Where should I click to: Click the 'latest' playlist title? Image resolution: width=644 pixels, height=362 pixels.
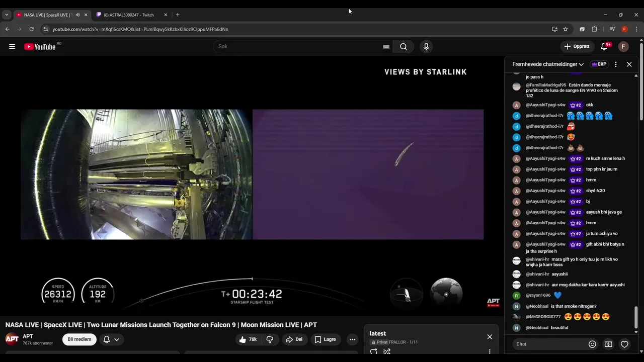coord(378,333)
